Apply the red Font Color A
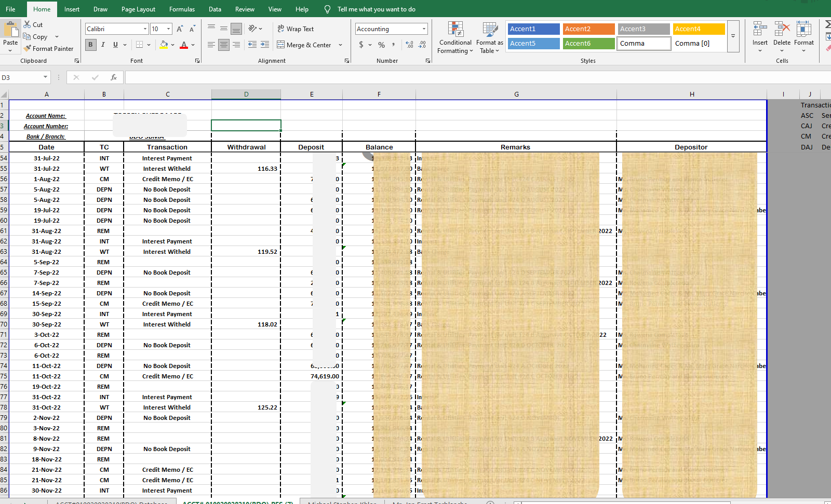This screenshot has height=504, width=831. (x=183, y=45)
